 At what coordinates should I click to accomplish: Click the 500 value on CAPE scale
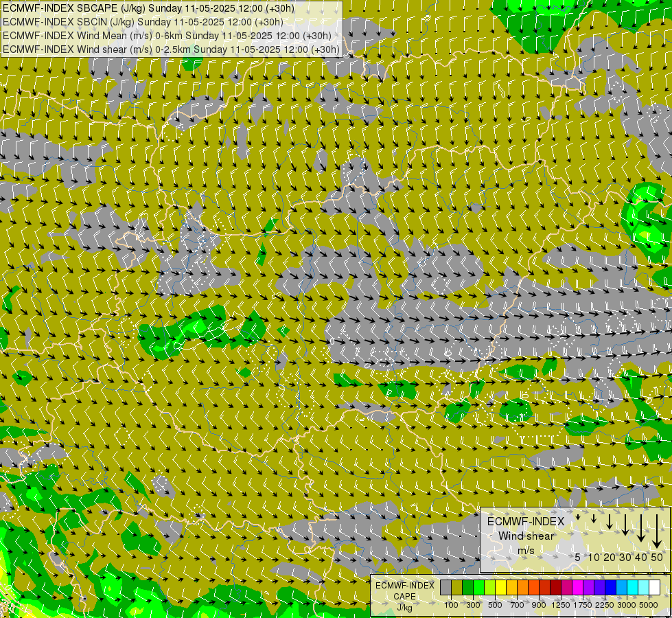point(495,605)
